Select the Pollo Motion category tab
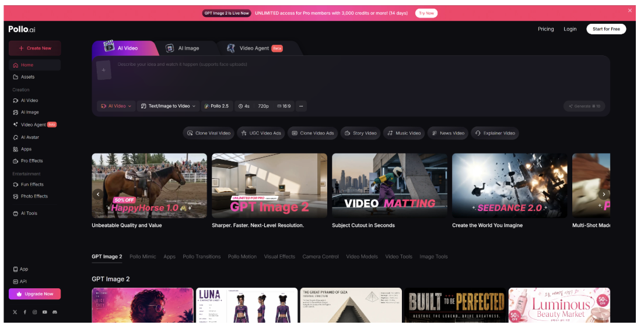 coord(242,257)
